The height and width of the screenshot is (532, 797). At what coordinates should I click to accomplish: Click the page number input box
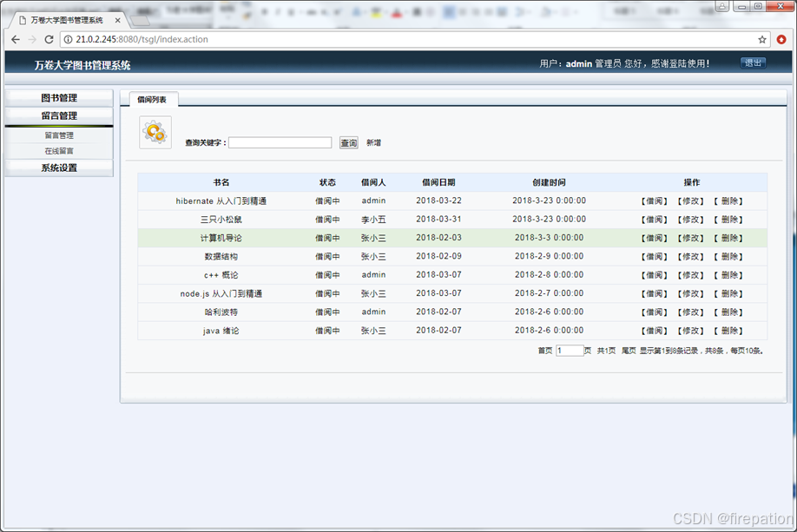570,351
